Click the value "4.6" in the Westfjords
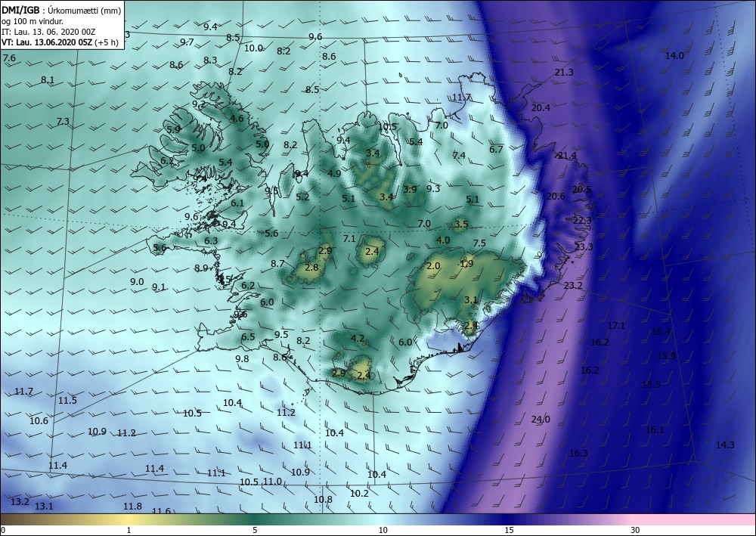Image resolution: width=756 pixels, height=536 pixels. coord(237,118)
